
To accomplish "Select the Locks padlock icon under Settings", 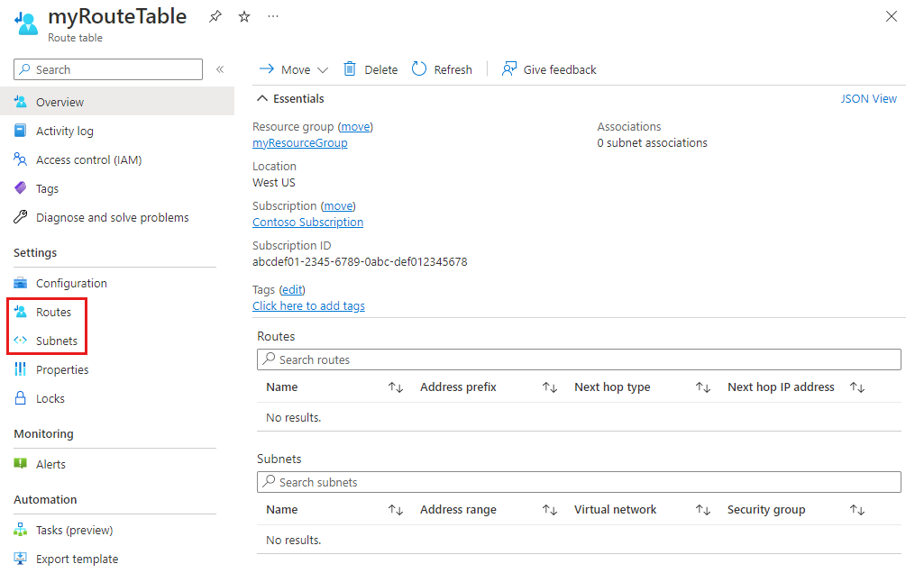I will [x=21, y=398].
